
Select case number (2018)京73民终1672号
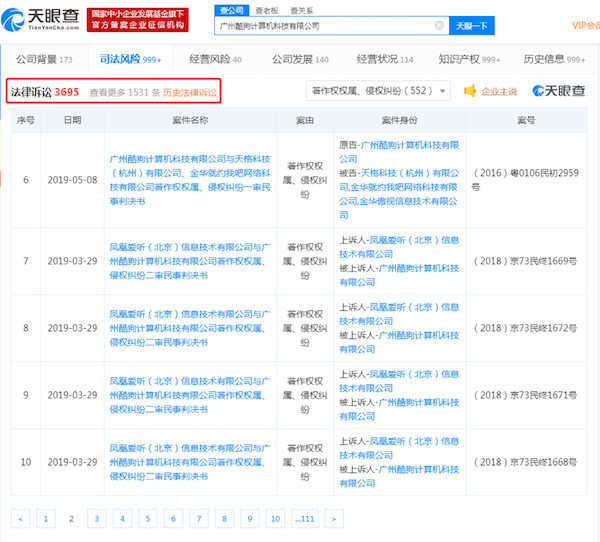[x=525, y=328]
